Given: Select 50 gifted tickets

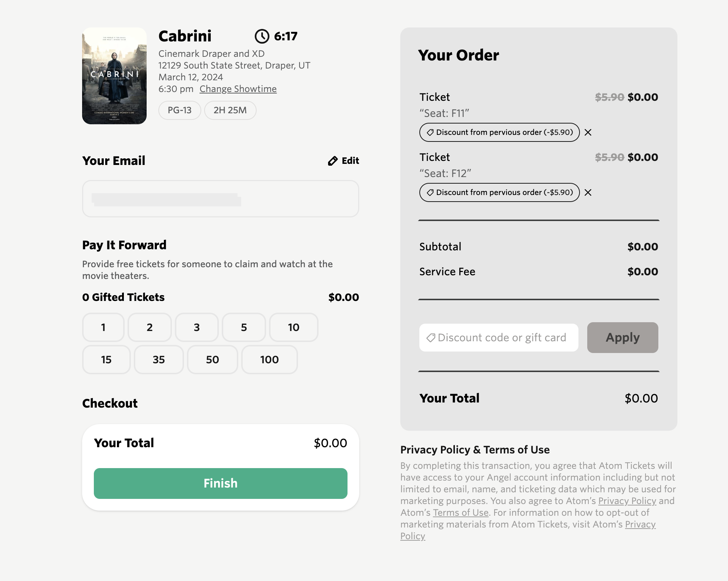Looking at the screenshot, I should [213, 360].
